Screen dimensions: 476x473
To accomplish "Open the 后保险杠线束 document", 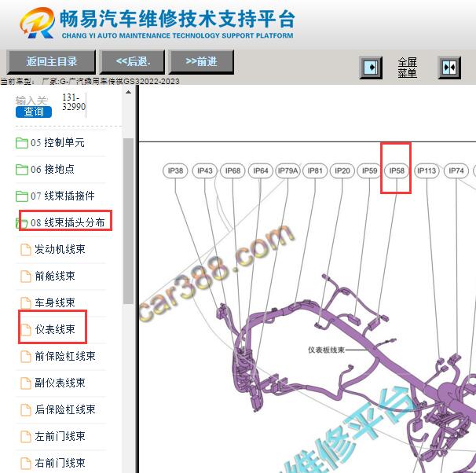I will tap(65, 409).
